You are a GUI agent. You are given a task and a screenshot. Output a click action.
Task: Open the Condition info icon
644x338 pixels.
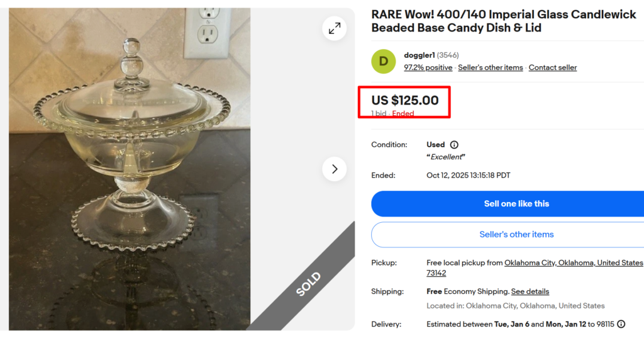point(454,145)
